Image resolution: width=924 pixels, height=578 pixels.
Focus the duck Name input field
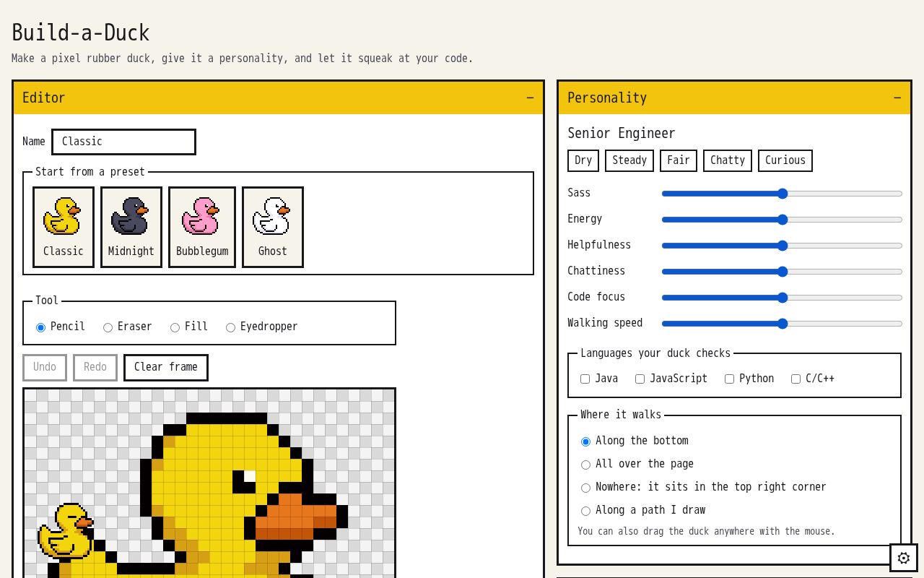pos(123,142)
